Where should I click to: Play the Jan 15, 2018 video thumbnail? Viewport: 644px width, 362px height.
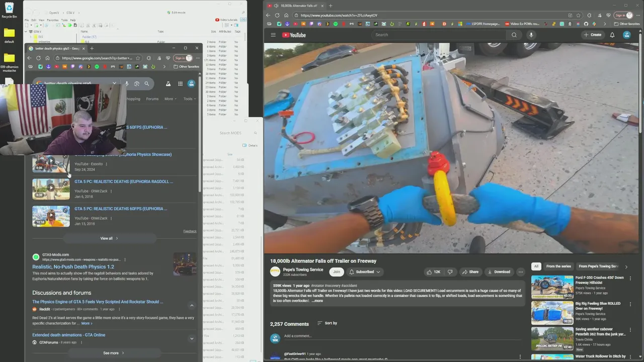pos(51,216)
